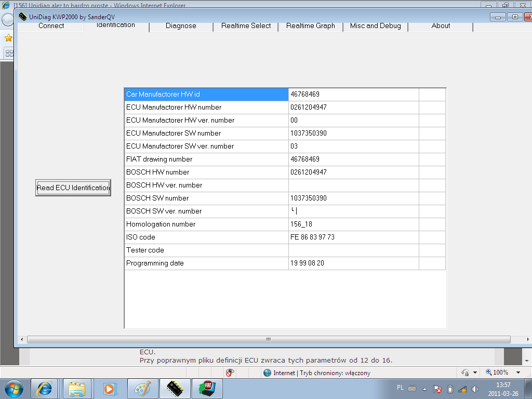This screenshot has height=399, width=532.
Task: Minimize the UniDiag KWP2000 window
Action: pyautogui.click(x=498, y=17)
